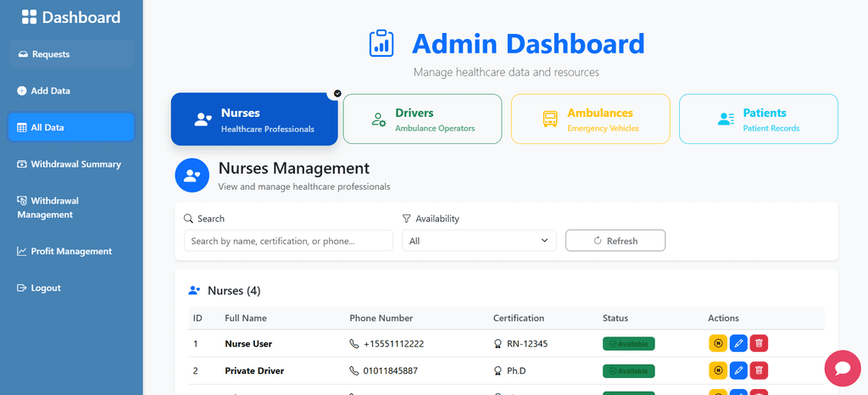Switch to the Ambulances tab
Image resolution: width=868 pixels, height=395 pixels.
coord(590,120)
